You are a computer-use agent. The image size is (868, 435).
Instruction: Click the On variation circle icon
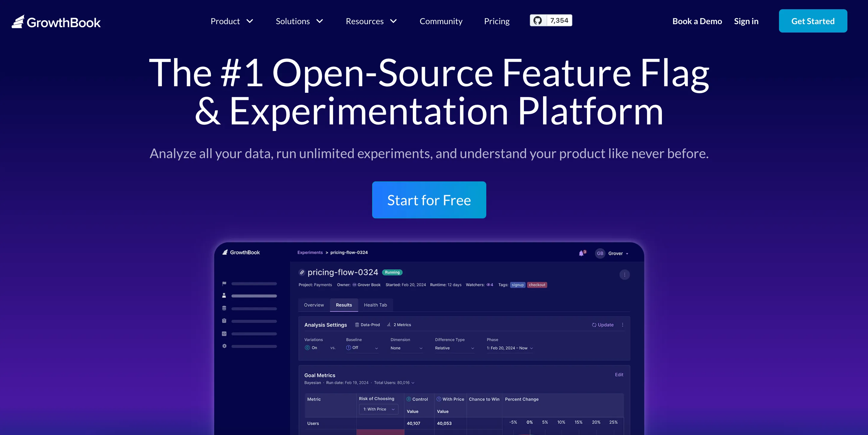[x=307, y=348]
